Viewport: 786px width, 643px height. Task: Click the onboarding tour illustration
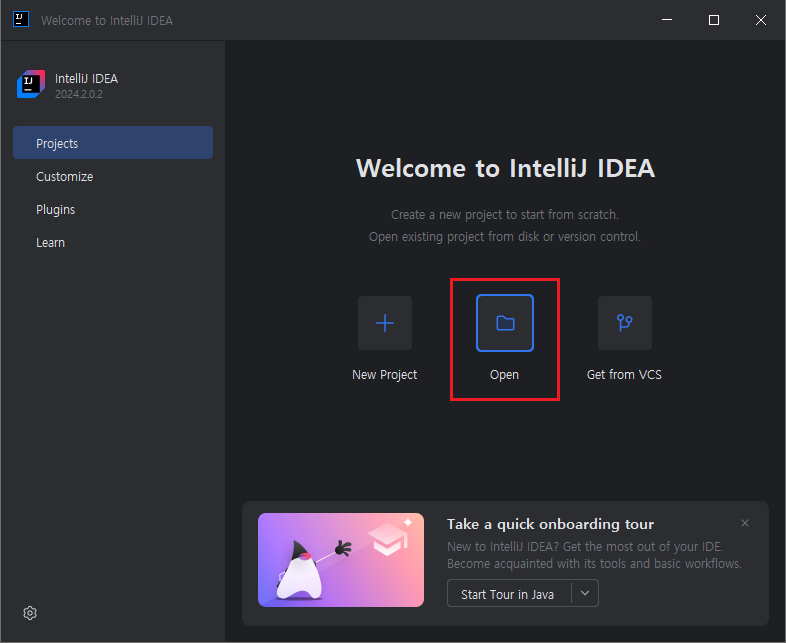click(340, 560)
